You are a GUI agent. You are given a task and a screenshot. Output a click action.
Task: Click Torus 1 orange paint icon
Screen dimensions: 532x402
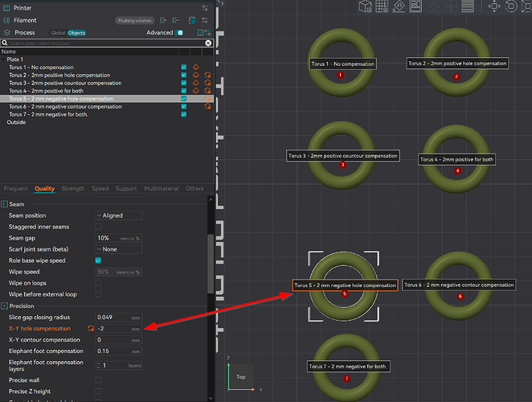pyautogui.click(x=196, y=68)
